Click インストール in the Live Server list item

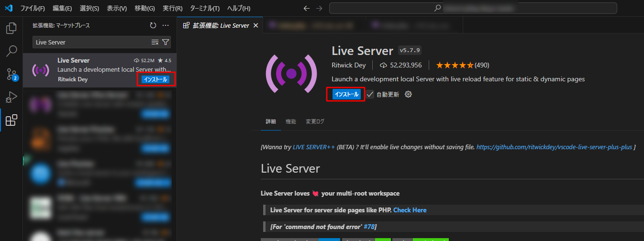click(155, 79)
